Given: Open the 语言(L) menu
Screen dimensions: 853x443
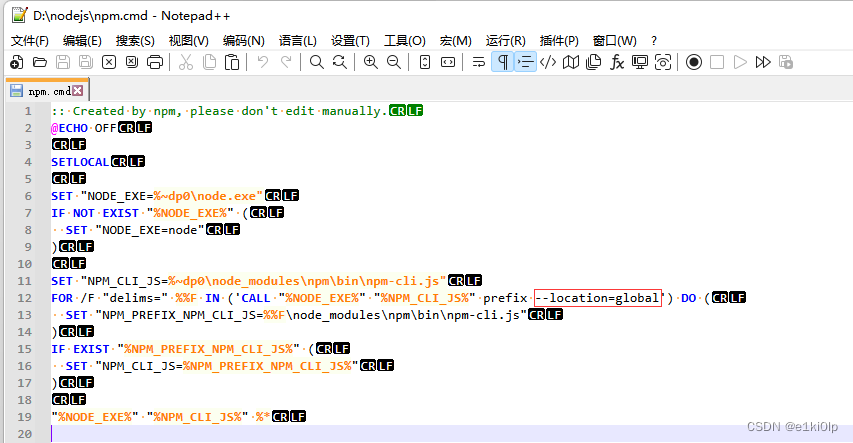Looking at the screenshot, I should pos(298,41).
